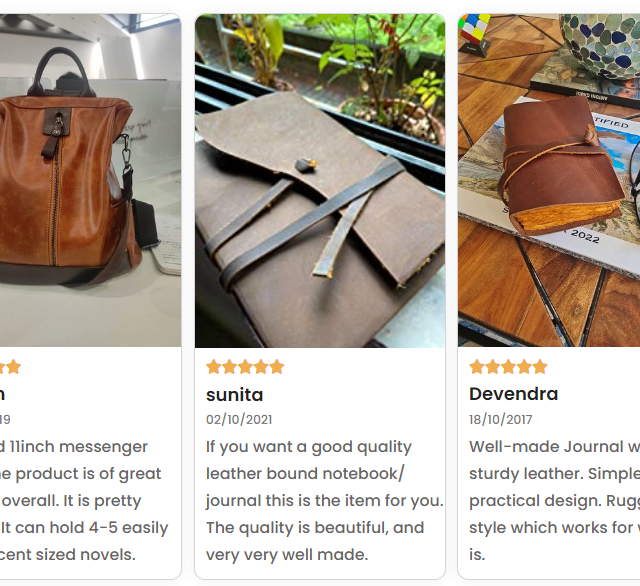Click the first star of Devendra's rating

tap(477, 367)
